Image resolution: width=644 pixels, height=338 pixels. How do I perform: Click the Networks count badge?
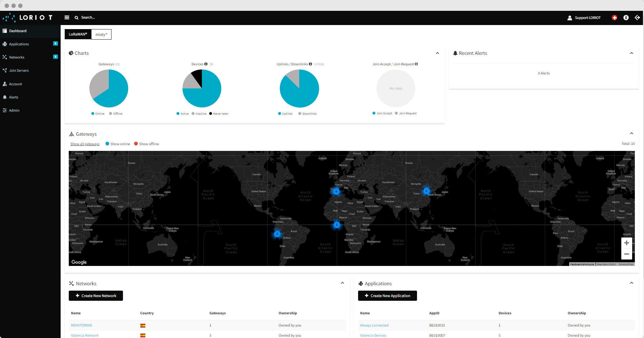pos(56,57)
